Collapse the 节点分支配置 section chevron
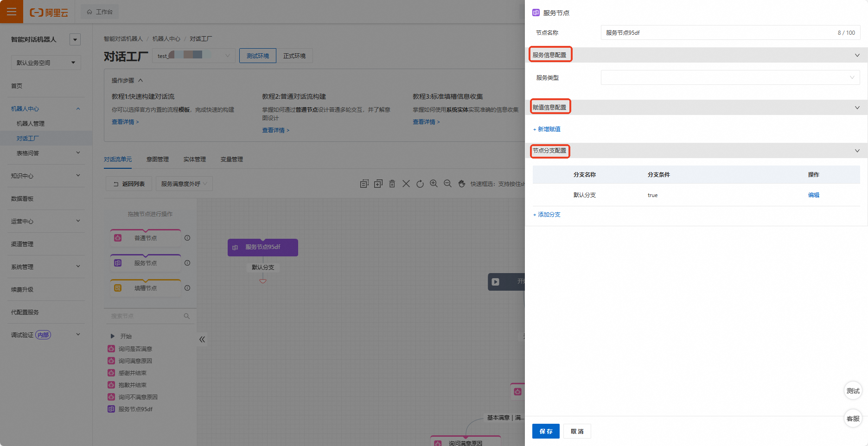 [x=857, y=151]
